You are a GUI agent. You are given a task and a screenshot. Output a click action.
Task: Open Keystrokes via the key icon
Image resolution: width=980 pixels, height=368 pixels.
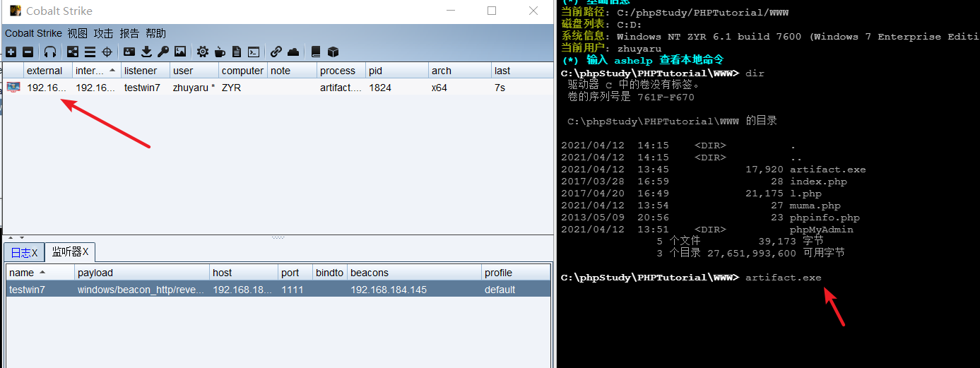[163, 52]
